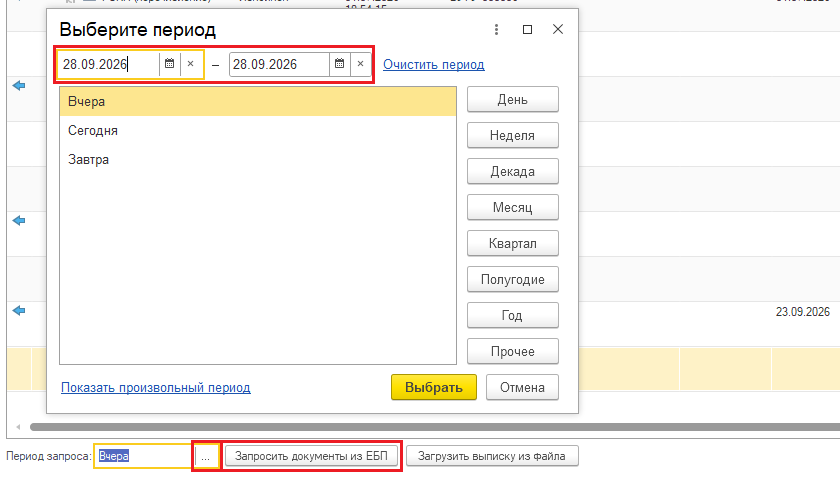The height and width of the screenshot is (478, 840).
Task: Click in the start date input field
Action: (x=109, y=64)
